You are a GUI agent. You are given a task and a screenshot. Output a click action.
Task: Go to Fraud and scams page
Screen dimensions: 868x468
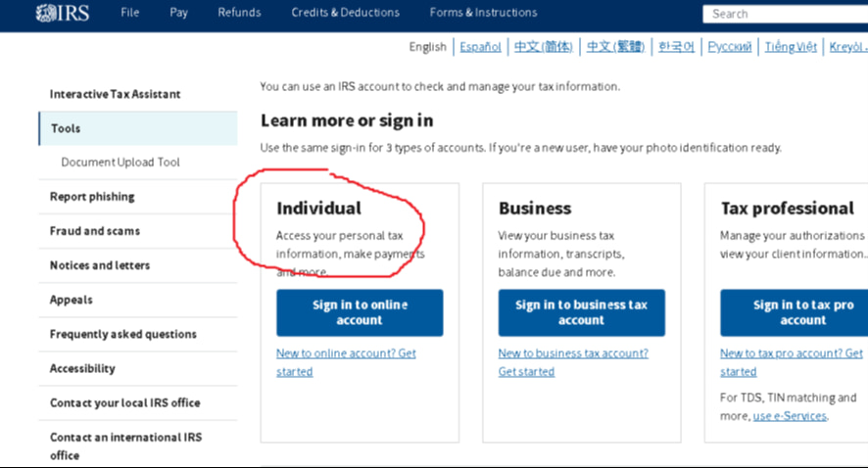coord(95,231)
